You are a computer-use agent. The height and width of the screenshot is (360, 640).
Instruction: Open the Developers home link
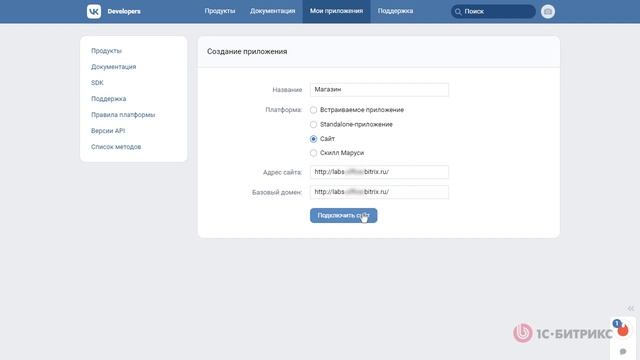coord(124,11)
